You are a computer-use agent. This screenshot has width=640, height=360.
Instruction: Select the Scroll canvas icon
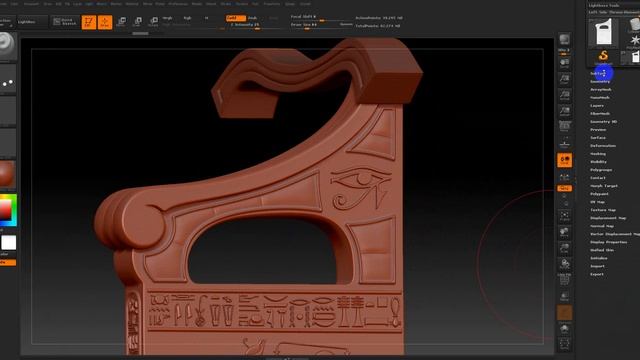(564, 63)
